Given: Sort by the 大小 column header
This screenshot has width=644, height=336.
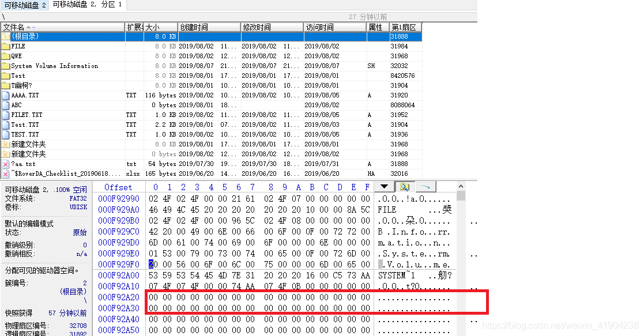Looking at the screenshot, I should pos(161,27).
